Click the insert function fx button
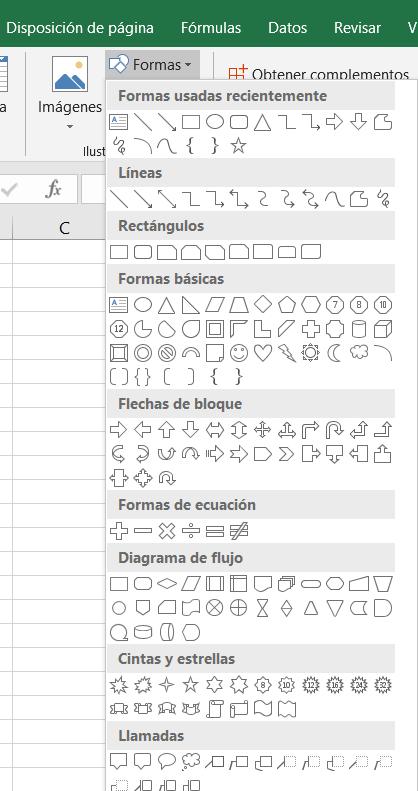The image size is (418, 791). coord(53,190)
